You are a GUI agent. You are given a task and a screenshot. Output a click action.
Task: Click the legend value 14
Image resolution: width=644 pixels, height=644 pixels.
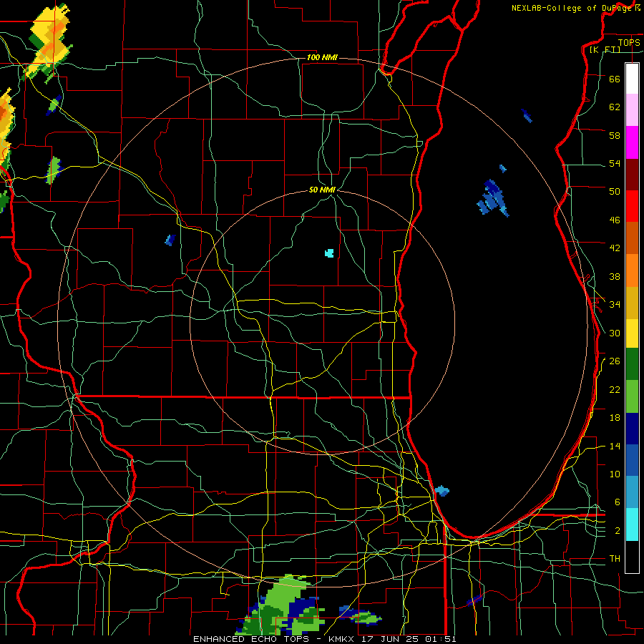pyautogui.click(x=615, y=446)
